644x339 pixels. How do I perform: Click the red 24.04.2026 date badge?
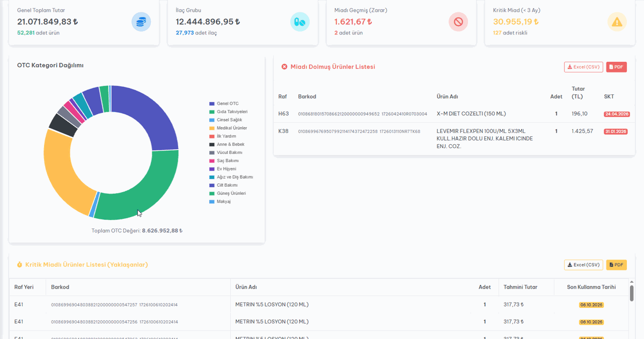(617, 114)
